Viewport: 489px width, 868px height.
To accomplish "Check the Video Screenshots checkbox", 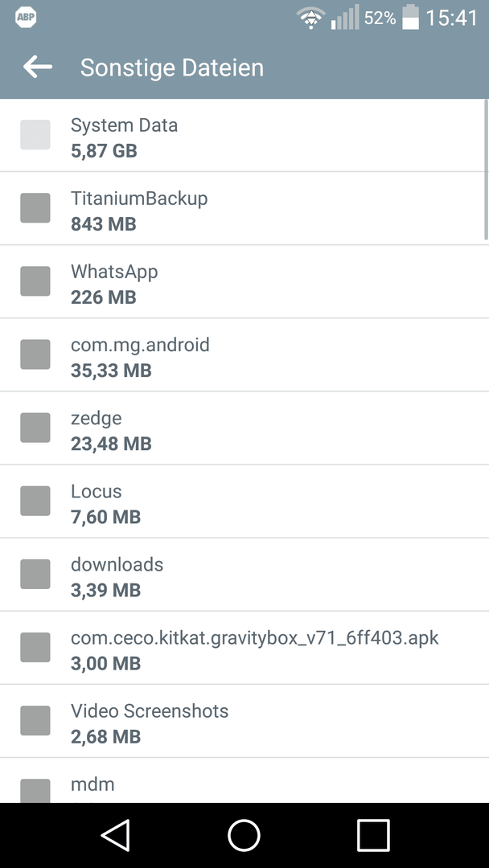I will click(35, 721).
